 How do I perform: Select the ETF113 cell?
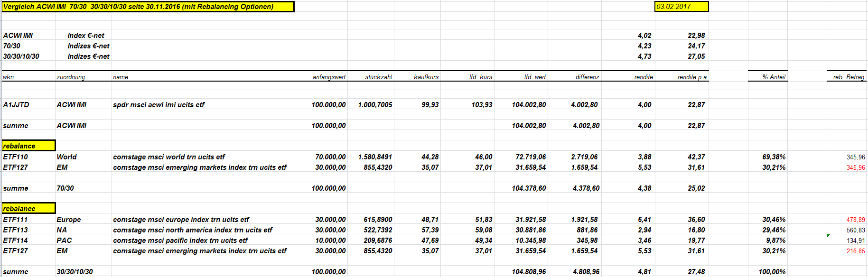coord(15,230)
